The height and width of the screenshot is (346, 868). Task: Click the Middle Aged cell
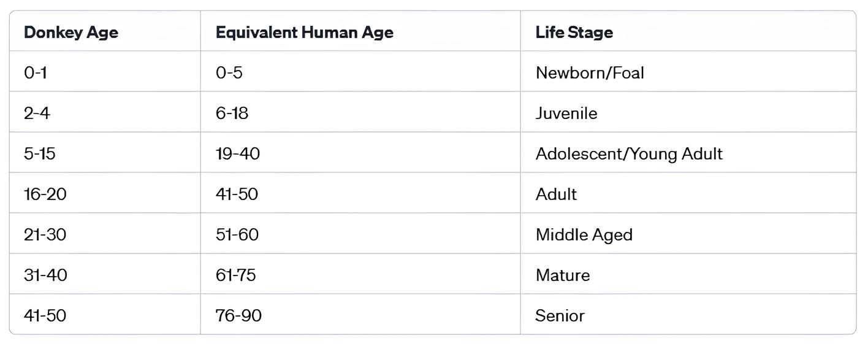coord(584,235)
